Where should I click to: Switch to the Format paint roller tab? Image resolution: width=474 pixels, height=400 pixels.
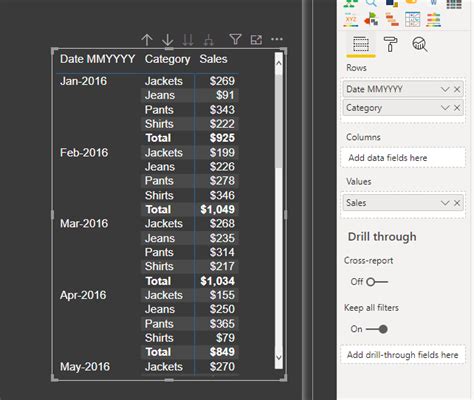[390, 44]
